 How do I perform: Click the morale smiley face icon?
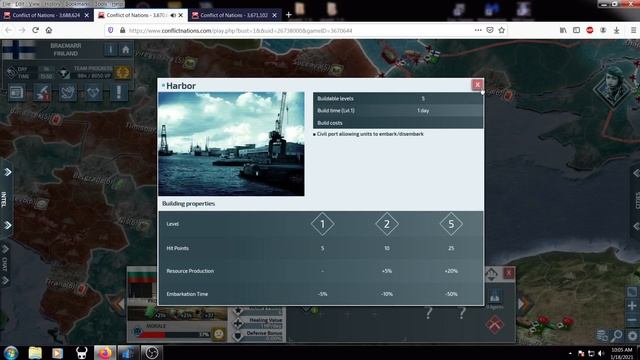click(x=219, y=334)
